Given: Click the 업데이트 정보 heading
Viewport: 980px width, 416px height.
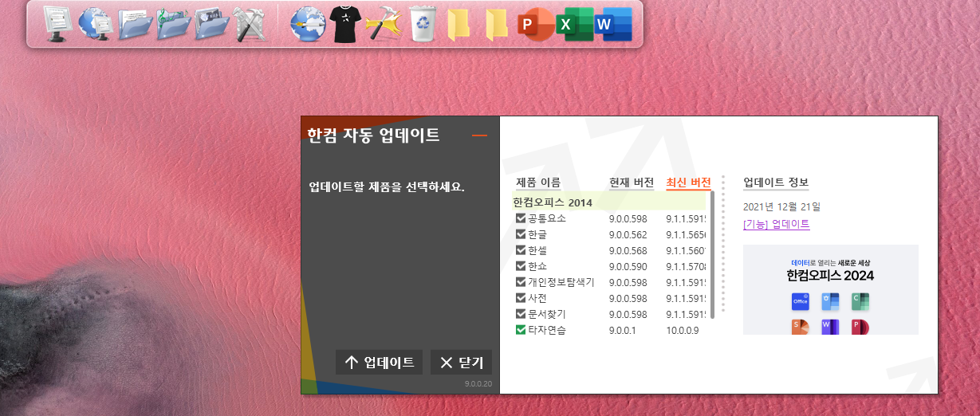Looking at the screenshot, I should pos(776,182).
